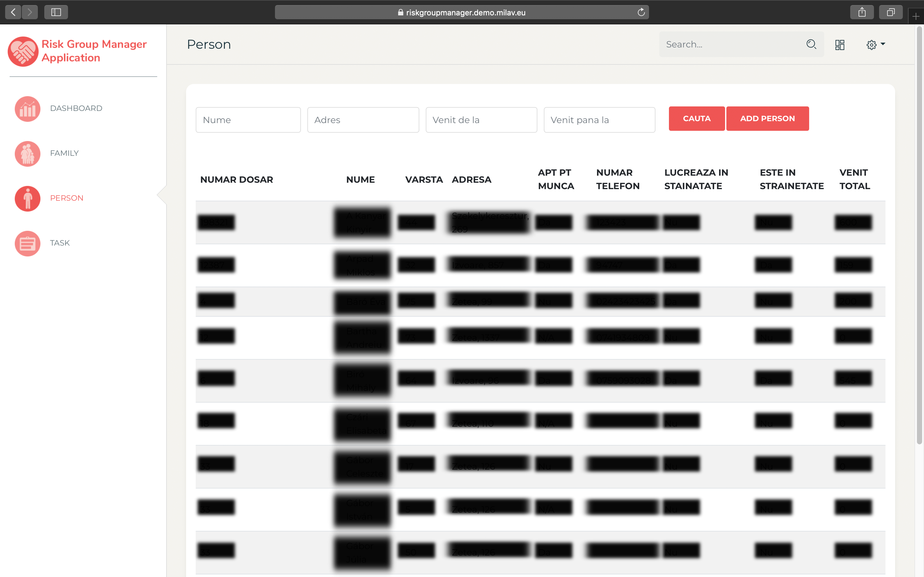Toggle the browser sidebar view
The height and width of the screenshot is (577, 924).
coord(56,12)
